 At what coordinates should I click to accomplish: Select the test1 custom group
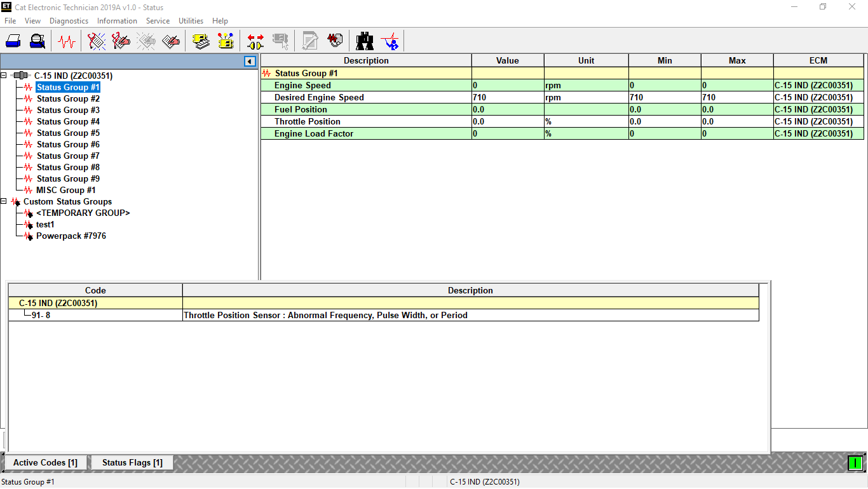(45, 224)
